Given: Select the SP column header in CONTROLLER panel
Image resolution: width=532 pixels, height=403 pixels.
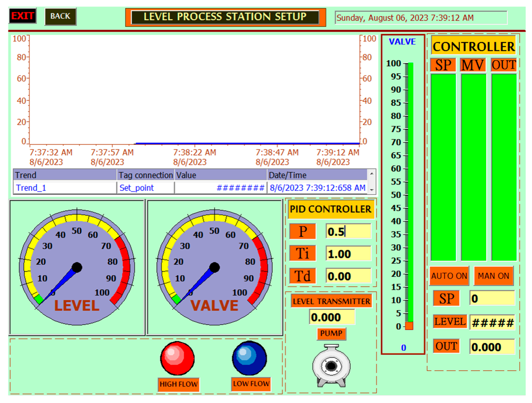Looking at the screenshot, I should point(443,64).
